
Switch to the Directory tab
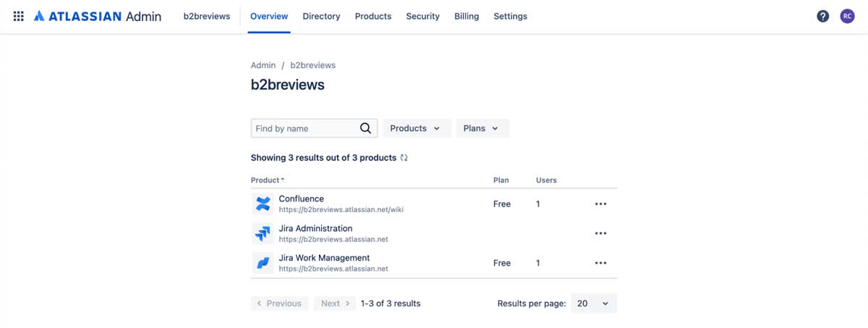click(321, 16)
